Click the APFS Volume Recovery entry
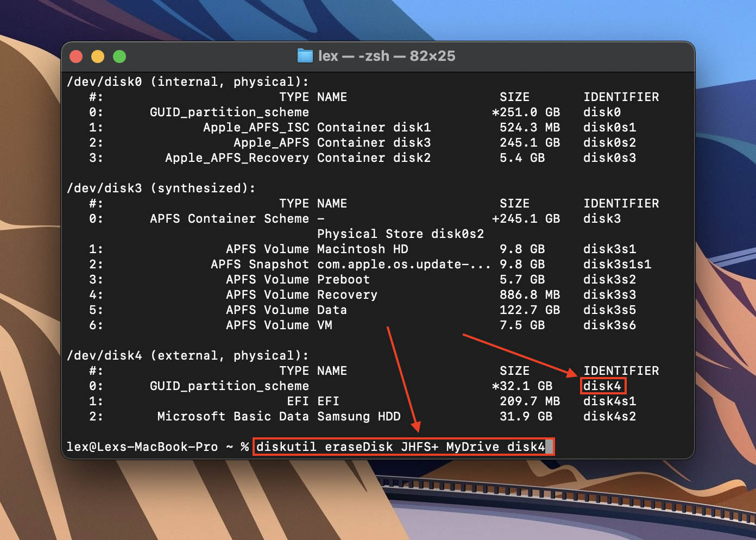Screen dimensions: 756x540 (x=301, y=294)
